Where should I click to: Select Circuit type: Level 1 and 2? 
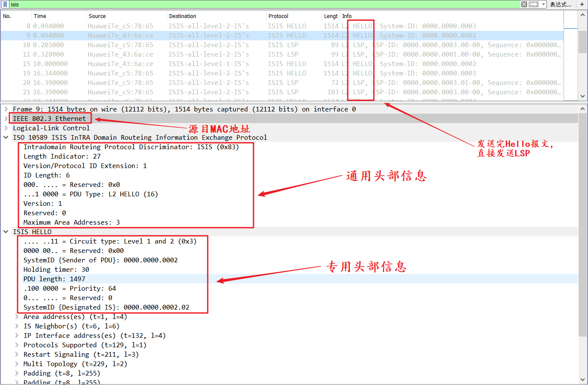coord(110,241)
